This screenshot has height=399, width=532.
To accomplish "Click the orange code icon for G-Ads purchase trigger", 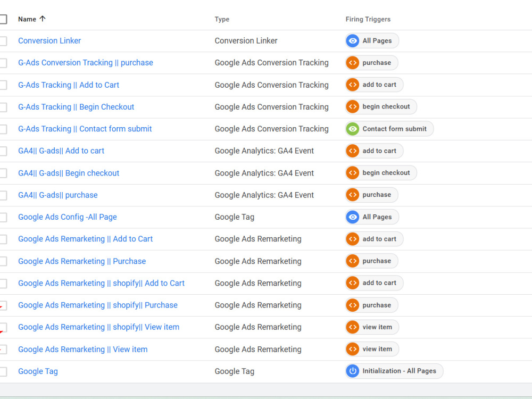I will pyautogui.click(x=353, y=63).
